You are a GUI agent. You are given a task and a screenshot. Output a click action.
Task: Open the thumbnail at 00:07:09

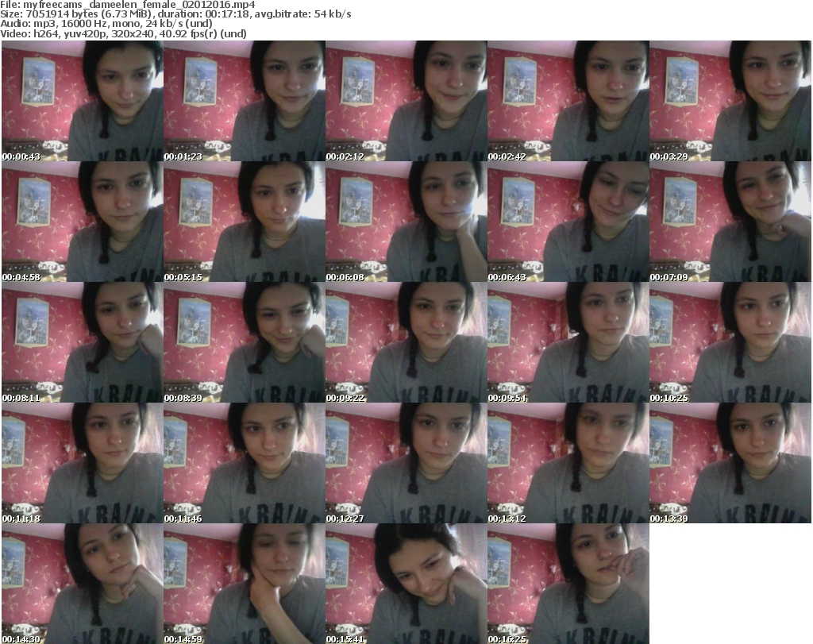[730, 222]
